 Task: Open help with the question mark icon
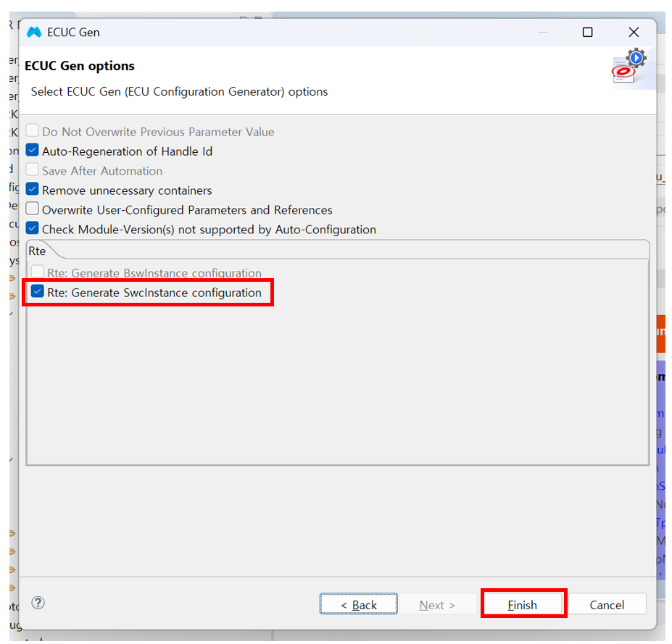(38, 603)
